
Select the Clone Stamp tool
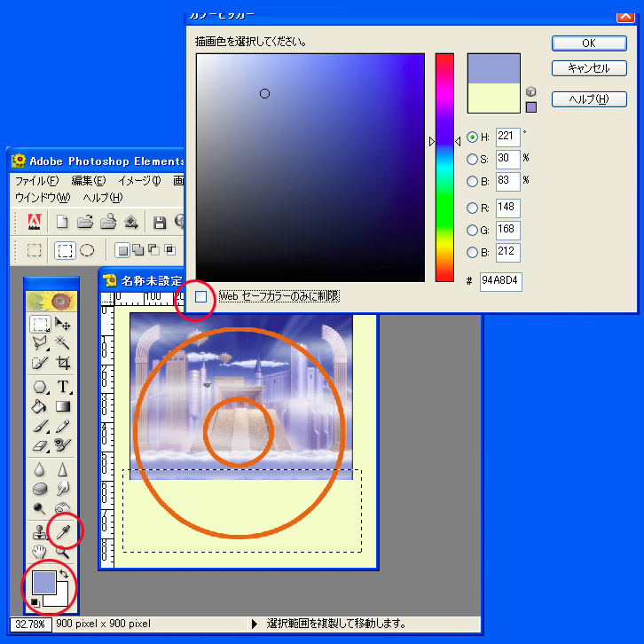pyautogui.click(x=40, y=532)
